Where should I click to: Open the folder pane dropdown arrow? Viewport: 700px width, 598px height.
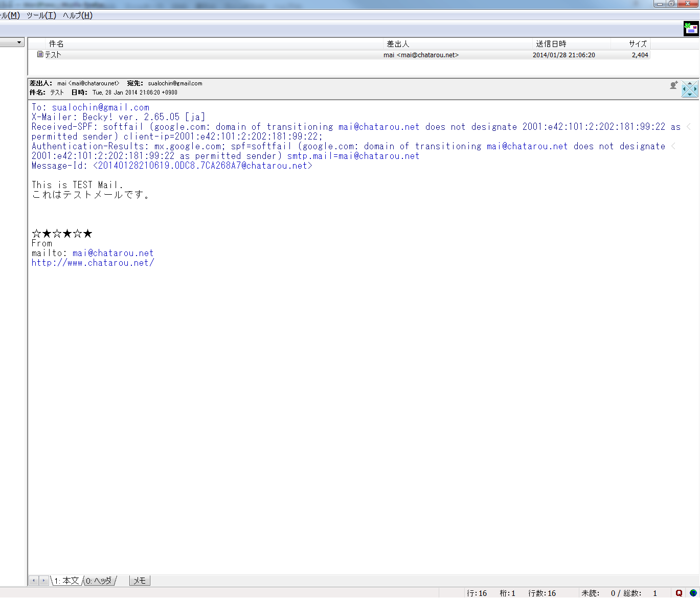pos(19,42)
